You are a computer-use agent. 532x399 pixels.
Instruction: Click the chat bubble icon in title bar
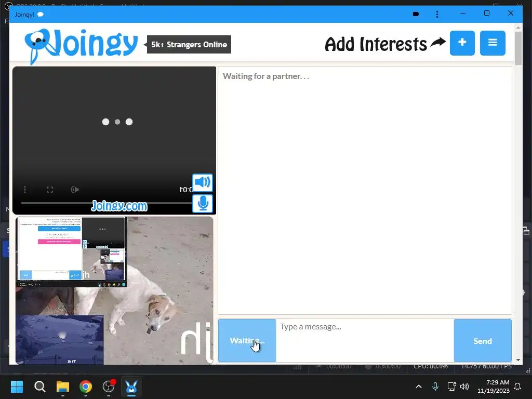(41, 14)
